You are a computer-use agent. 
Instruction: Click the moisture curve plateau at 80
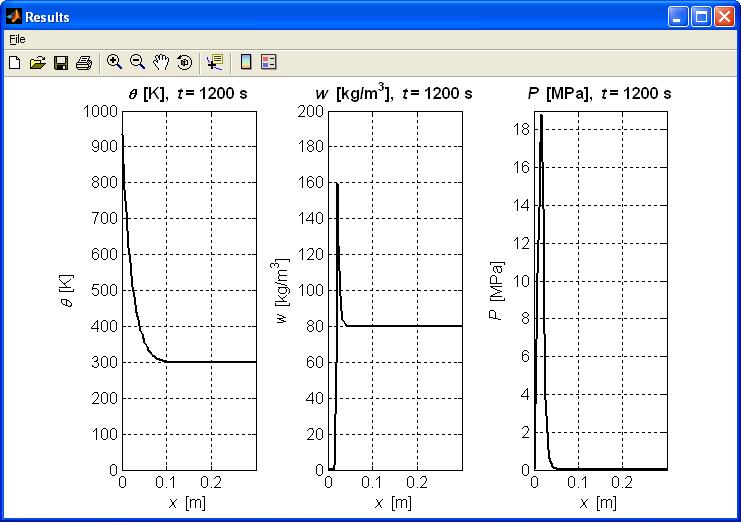(x=404, y=325)
